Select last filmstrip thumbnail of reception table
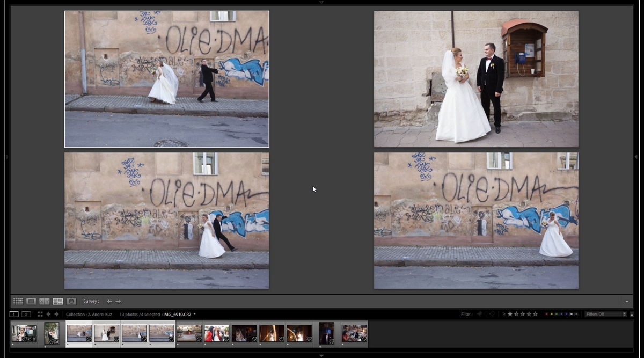This screenshot has width=644, height=358. pos(354,333)
